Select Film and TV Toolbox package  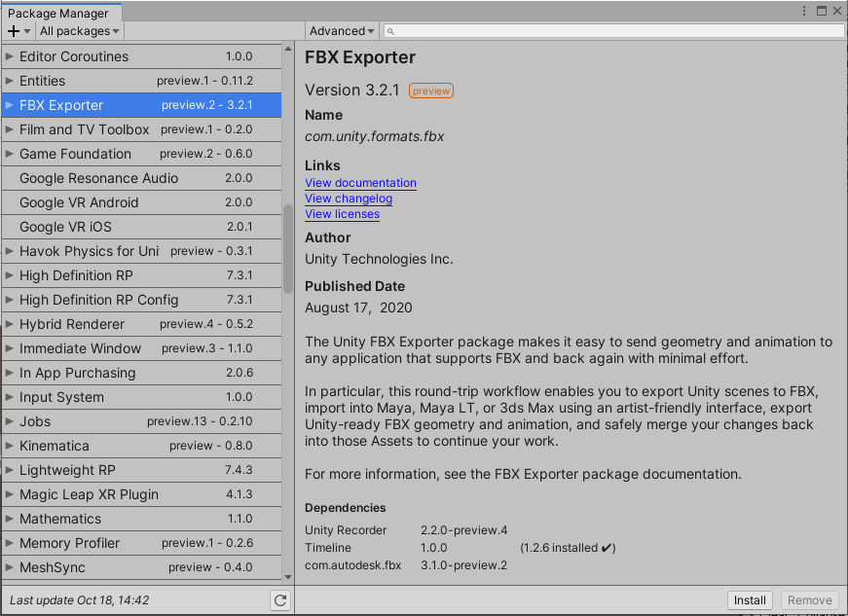[x=142, y=129]
